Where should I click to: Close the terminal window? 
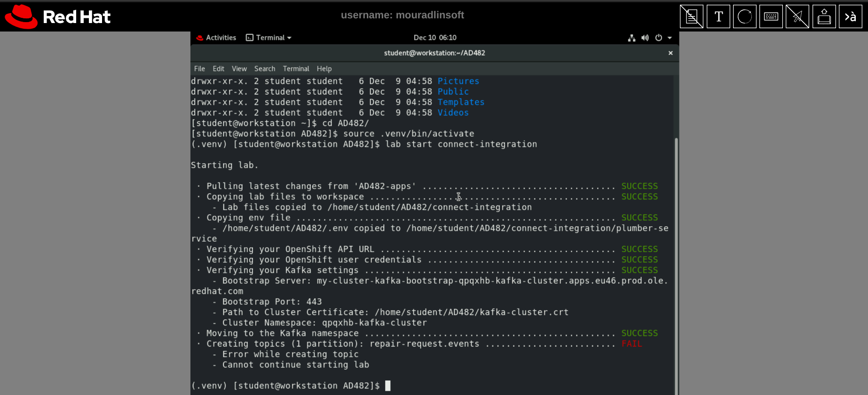pyautogui.click(x=671, y=53)
